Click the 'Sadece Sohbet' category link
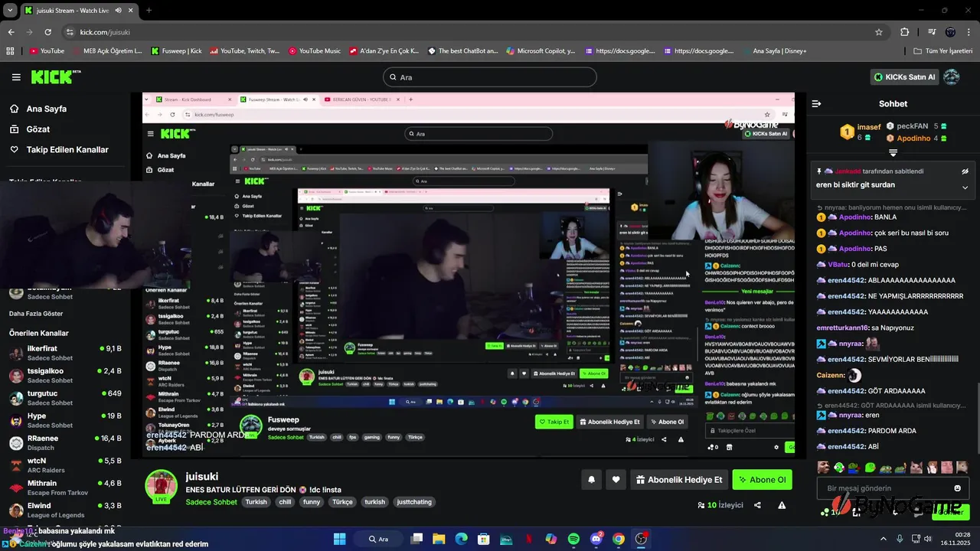Screen dimensions: 980x551 point(211,502)
